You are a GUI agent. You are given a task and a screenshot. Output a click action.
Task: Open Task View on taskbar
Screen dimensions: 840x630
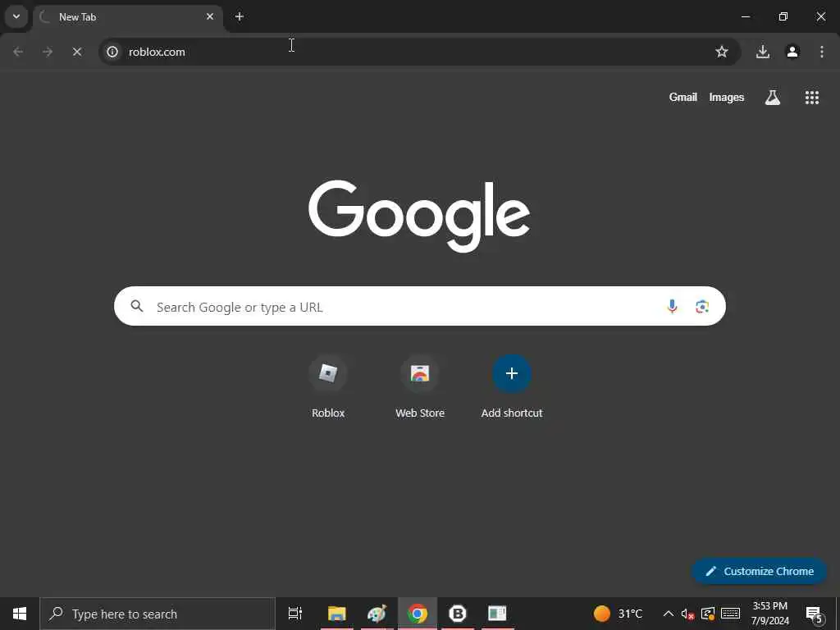point(294,614)
